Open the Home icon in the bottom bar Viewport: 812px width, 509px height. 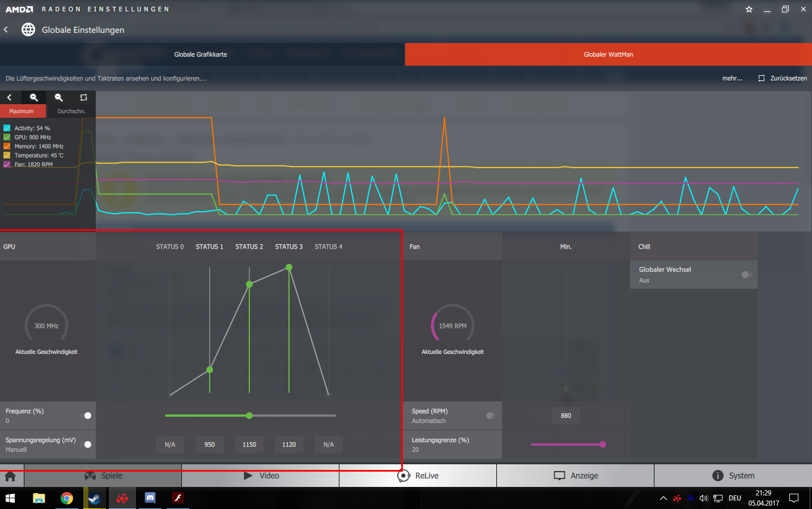coord(10,476)
